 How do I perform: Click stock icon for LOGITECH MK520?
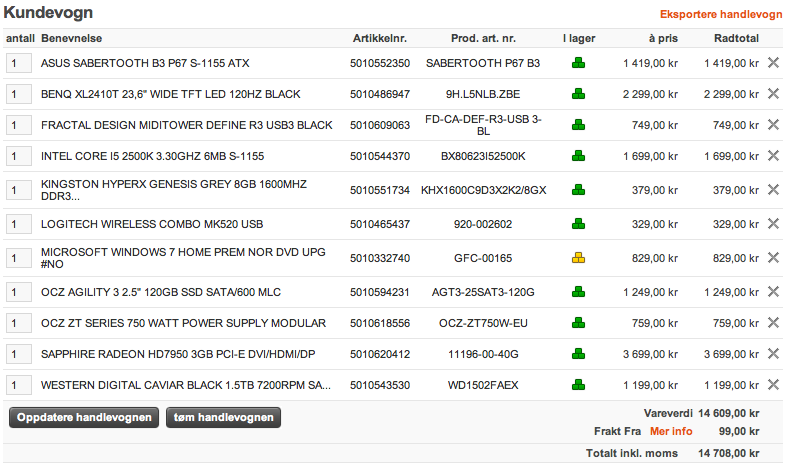tap(578, 224)
